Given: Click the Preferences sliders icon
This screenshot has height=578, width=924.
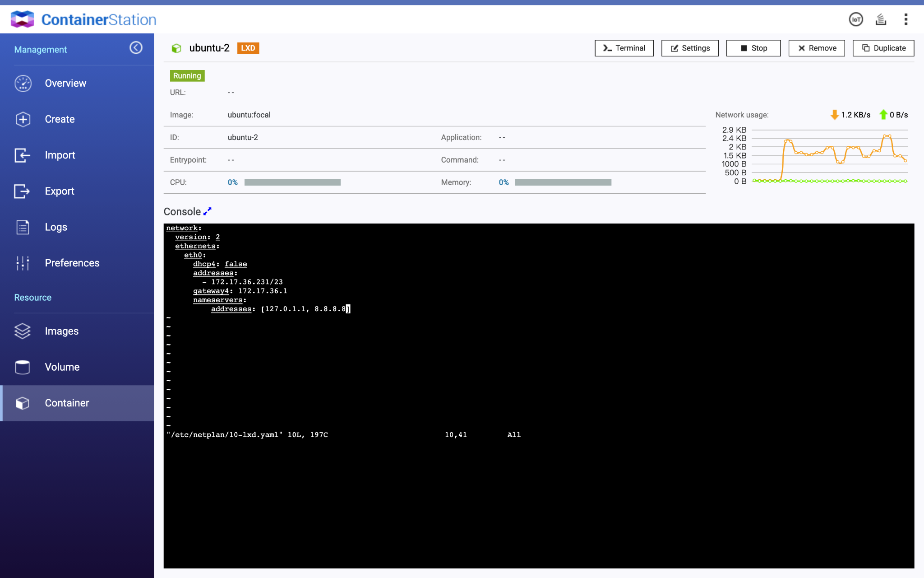Looking at the screenshot, I should click(23, 263).
